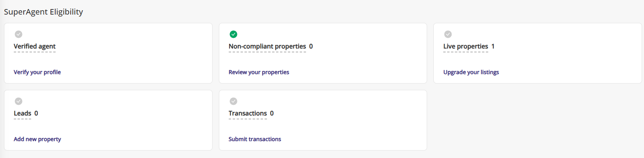
Task: Click the Live properties count of 1
Action: pyautogui.click(x=493, y=46)
